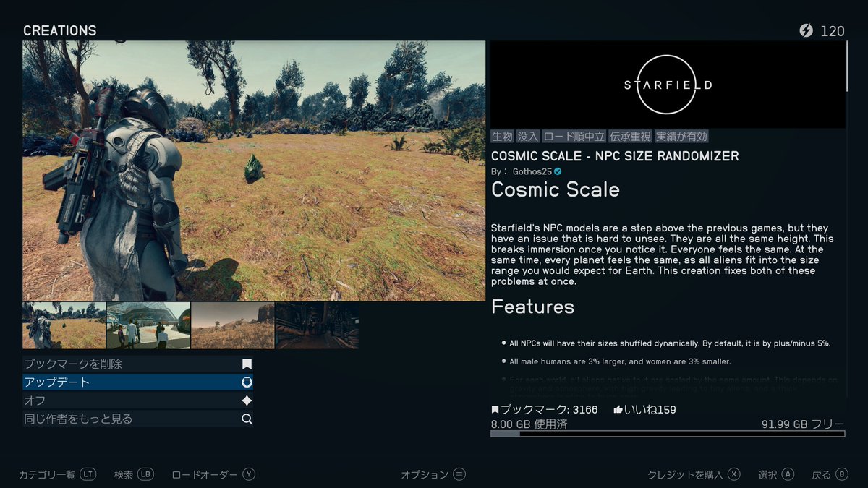Image resolution: width=868 pixels, height=488 pixels.
Task: Click the 生物 category tag
Action: 502,136
